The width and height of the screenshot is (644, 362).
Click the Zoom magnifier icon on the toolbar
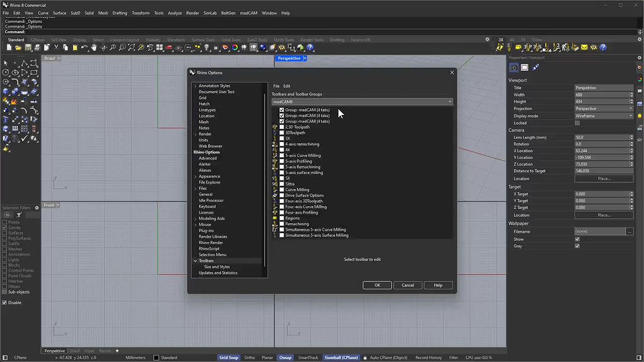pyautogui.click(x=113, y=48)
